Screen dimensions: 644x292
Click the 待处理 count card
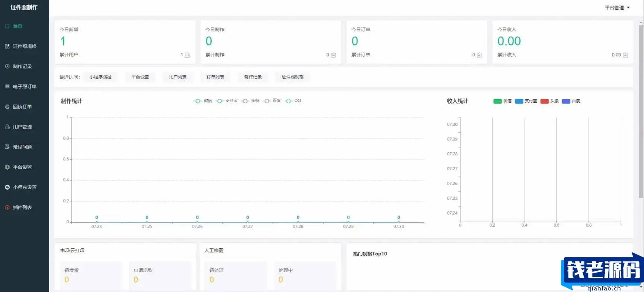coord(236,276)
